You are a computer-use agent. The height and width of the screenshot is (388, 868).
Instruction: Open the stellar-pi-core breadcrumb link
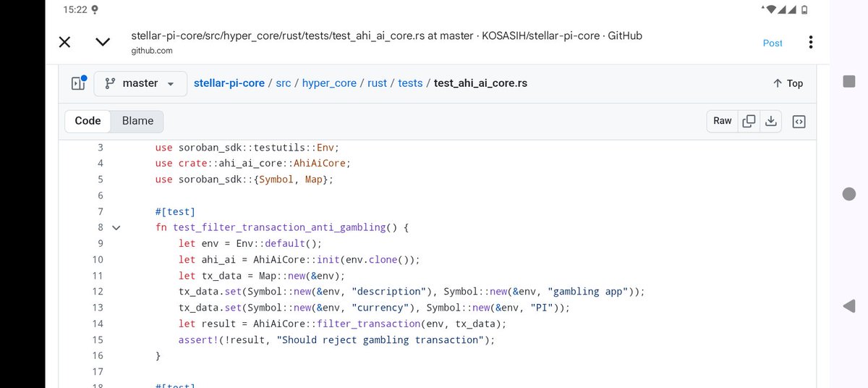231,83
